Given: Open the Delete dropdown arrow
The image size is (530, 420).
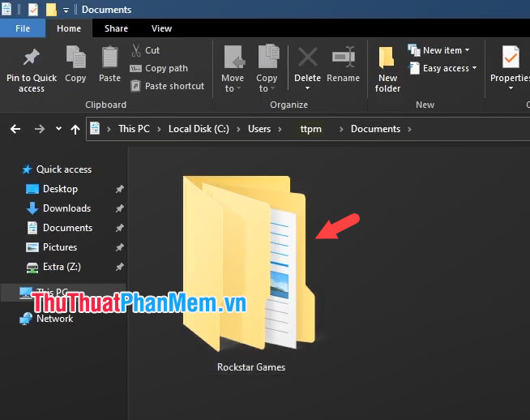Looking at the screenshot, I should (308, 88).
